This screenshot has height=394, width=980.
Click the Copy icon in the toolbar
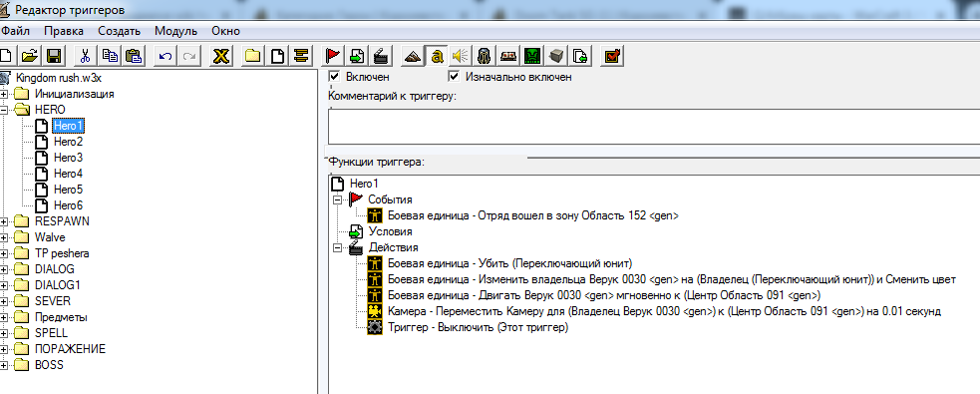pyautogui.click(x=110, y=56)
